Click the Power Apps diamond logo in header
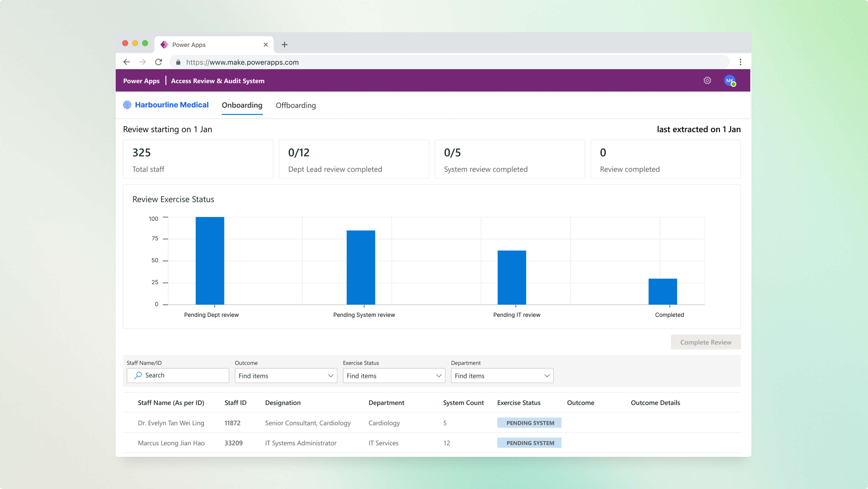The image size is (868, 489). click(164, 44)
